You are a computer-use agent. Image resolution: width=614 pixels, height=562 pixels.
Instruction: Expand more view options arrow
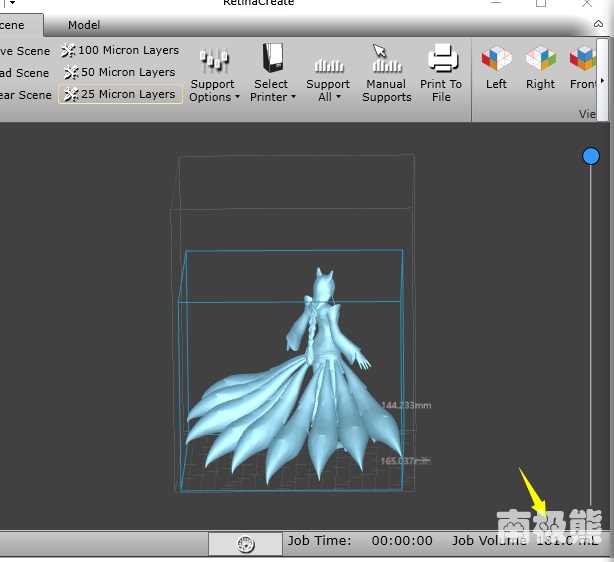point(602,81)
